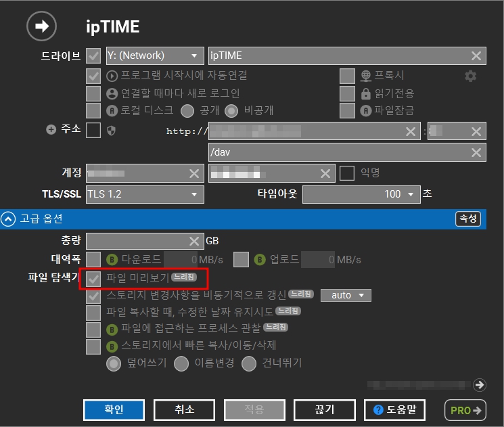Screen dimensions: 504x427
Task: Click the PRO upgrade button
Action: pyautogui.click(x=465, y=410)
